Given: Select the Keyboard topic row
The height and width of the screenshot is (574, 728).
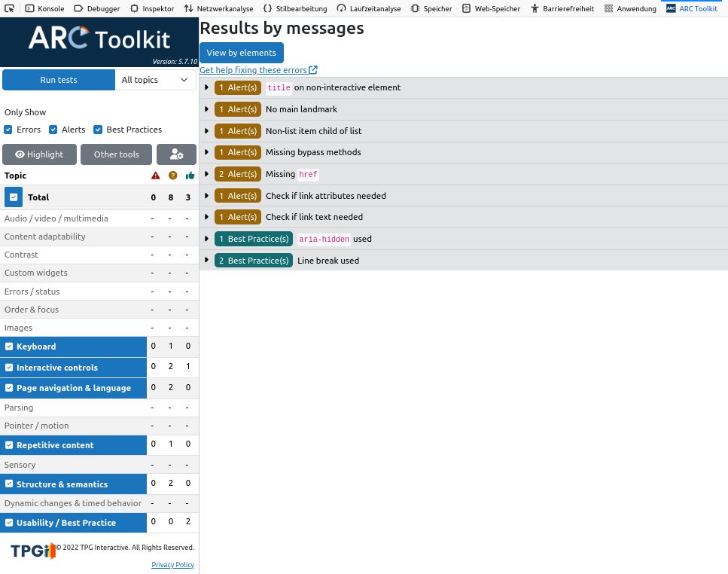Looking at the screenshot, I should [74, 347].
